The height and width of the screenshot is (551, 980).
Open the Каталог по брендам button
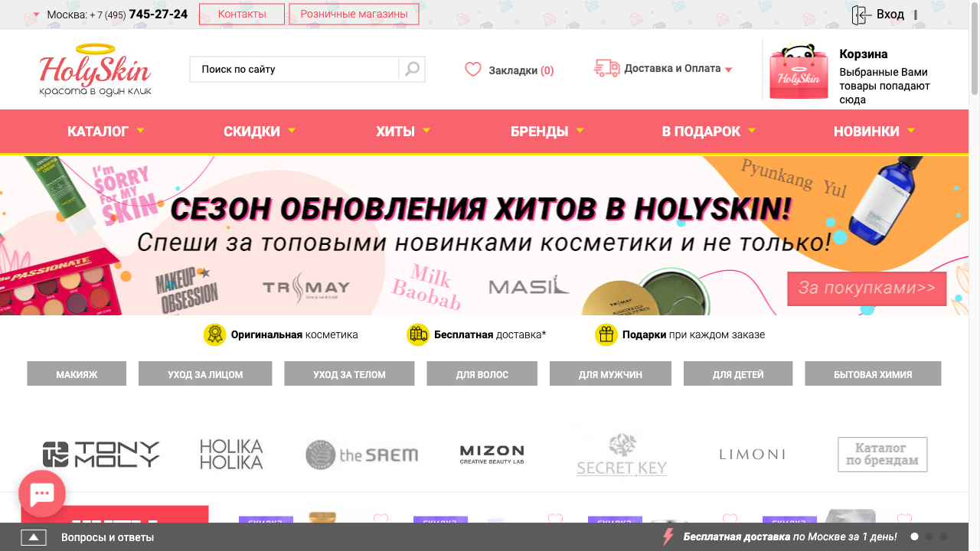point(882,455)
